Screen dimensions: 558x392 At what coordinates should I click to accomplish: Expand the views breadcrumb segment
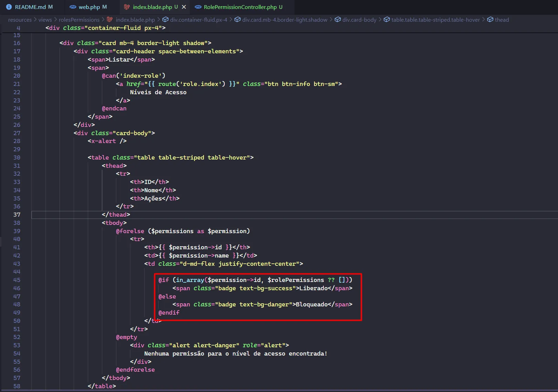(x=45, y=20)
